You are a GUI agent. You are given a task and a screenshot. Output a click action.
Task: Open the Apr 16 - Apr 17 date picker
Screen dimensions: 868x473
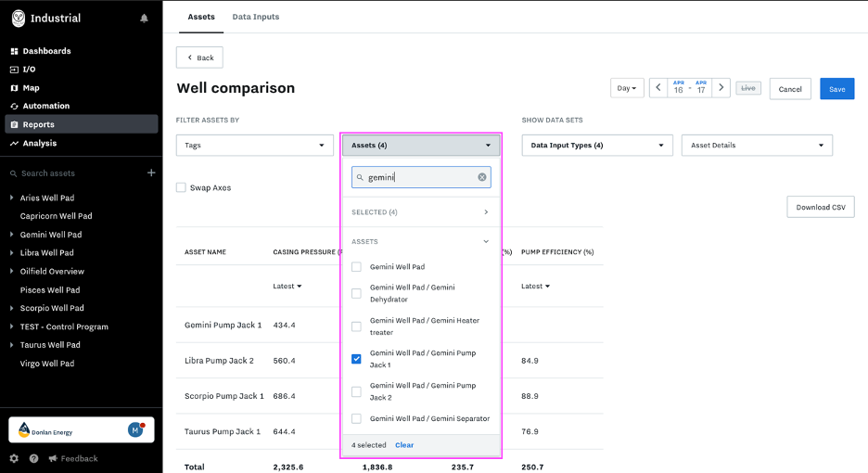(690, 87)
